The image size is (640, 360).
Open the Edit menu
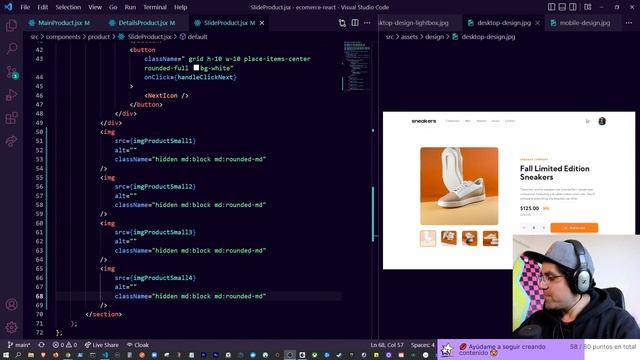tap(42, 7)
